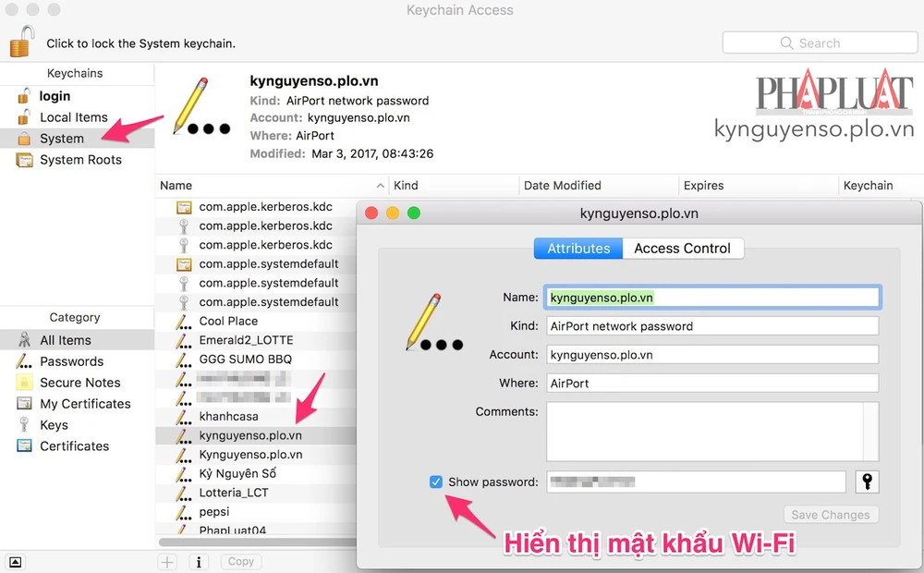Image resolution: width=924 pixels, height=573 pixels.
Task: Uncheck the Show password checkbox
Action: [x=436, y=482]
